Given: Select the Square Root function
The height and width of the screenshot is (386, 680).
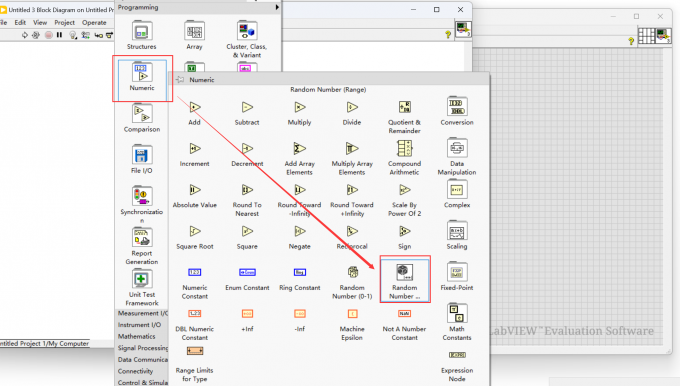Looking at the screenshot, I should pos(195,237).
